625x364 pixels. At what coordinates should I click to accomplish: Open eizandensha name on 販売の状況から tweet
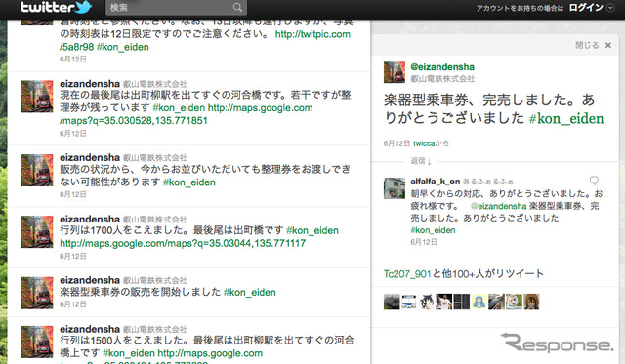click(90, 157)
